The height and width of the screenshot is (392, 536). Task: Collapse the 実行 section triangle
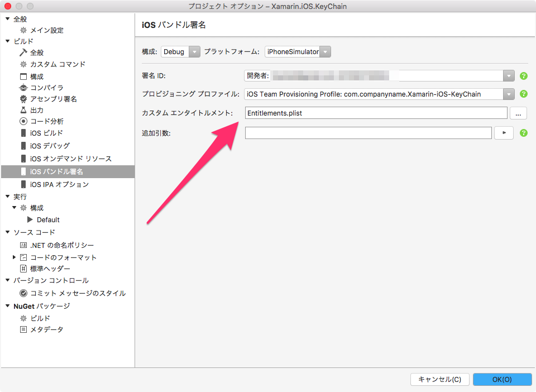[x=7, y=196]
